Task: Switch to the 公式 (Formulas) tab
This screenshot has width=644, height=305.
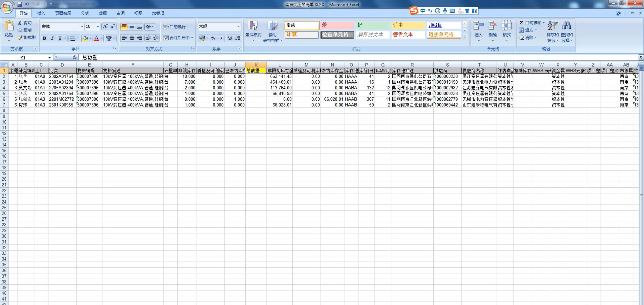Action: click(x=85, y=13)
